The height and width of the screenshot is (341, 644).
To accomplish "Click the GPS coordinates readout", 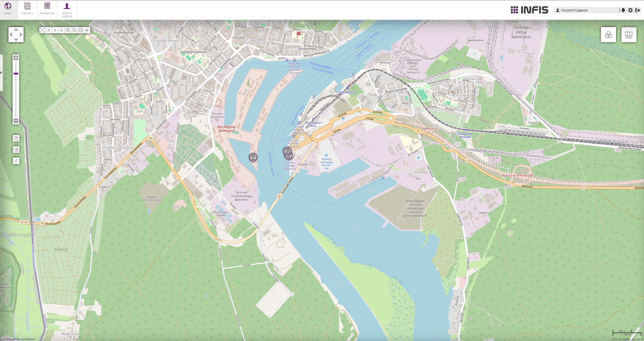I will 628,339.
